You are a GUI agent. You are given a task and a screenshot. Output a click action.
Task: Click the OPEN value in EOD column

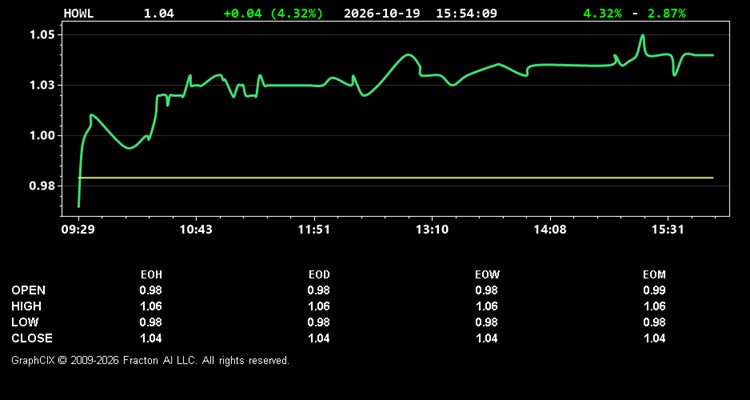click(319, 290)
